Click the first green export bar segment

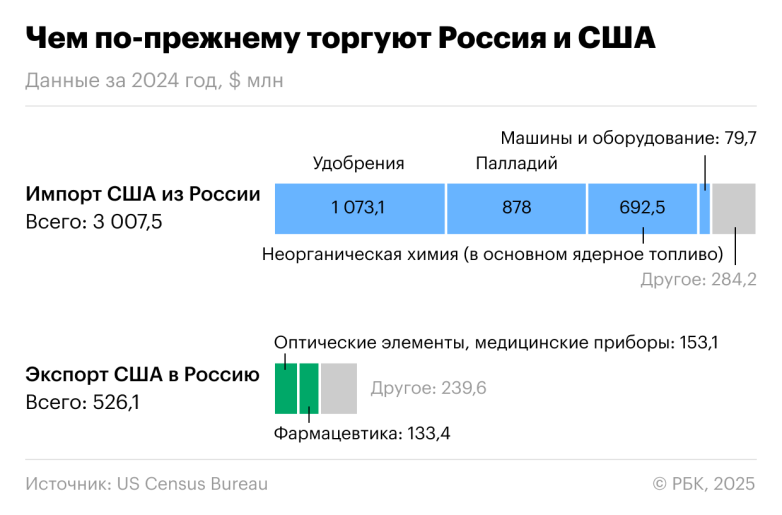coord(286,388)
